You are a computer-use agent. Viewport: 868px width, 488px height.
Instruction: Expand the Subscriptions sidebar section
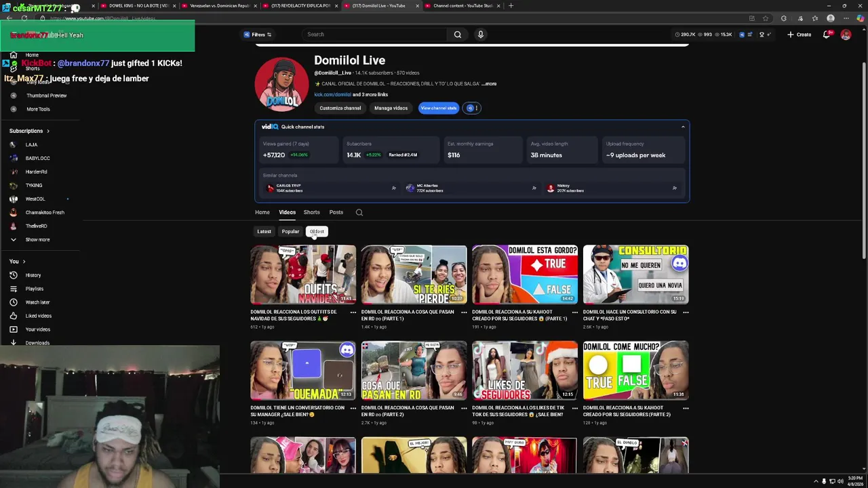tap(29, 131)
